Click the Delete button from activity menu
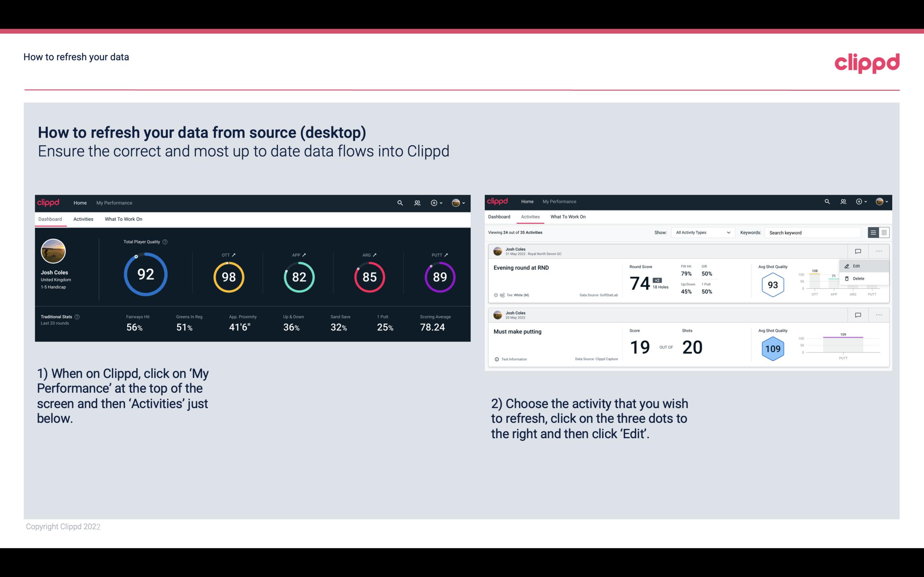The width and height of the screenshot is (924, 577). coord(858,278)
